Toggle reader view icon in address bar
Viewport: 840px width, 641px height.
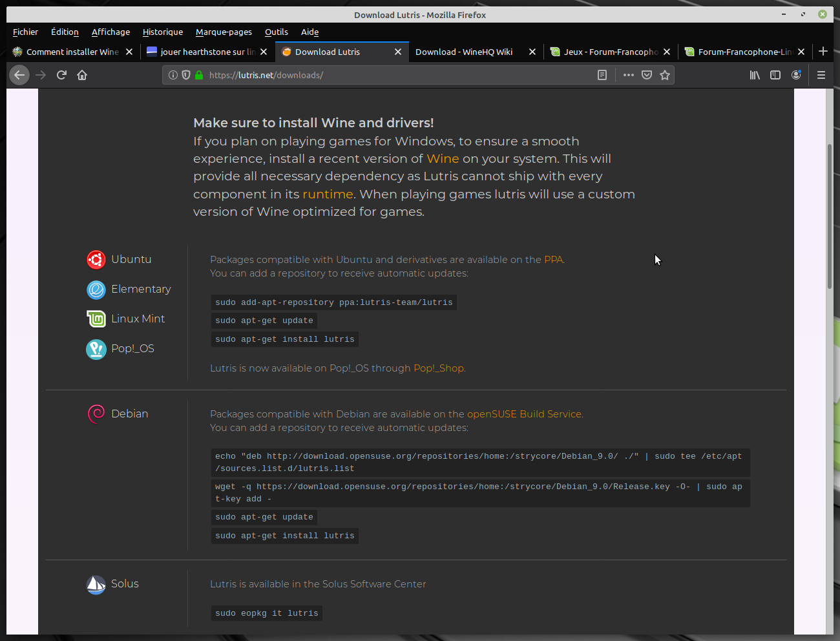click(602, 75)
